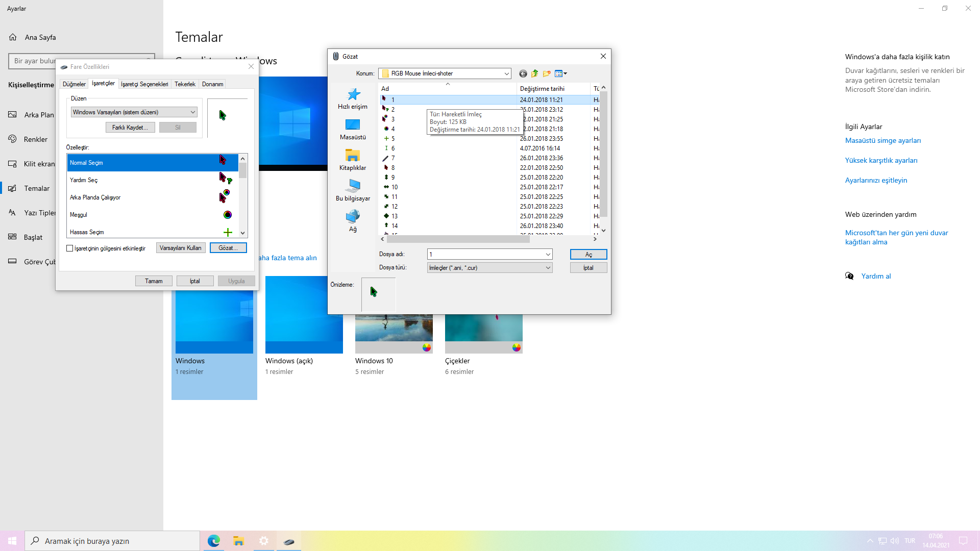980x551 pixels.
Task: Select cursor file 7 in list
Action: point(393,158)
